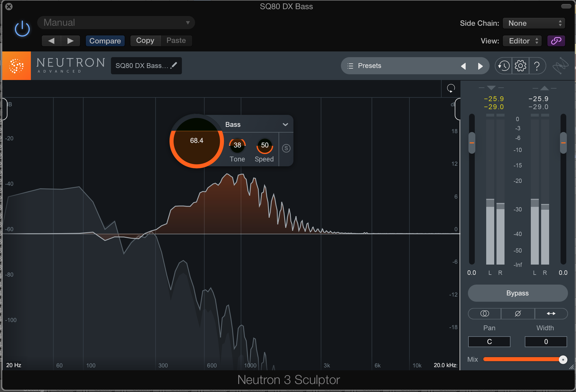Click the phase invert icon
Image resolution: width=576 pixels, height=392 pixels.
click(x=518, y=313)
